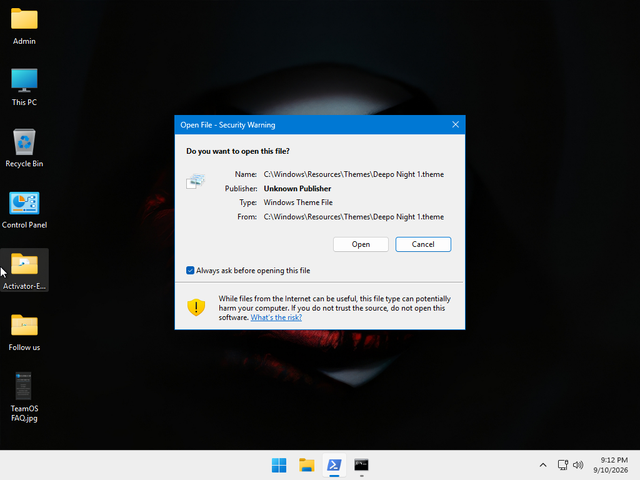Viewport: 640px width, 480px height.
Task: Click the Open File - Security Warning title text
Action: click(x=228, y=125)
